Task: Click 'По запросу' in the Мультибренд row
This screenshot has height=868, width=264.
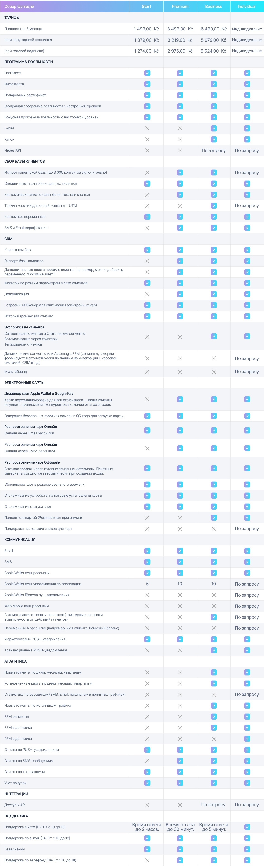Action: pyautogui.click(x=247, y=372)
